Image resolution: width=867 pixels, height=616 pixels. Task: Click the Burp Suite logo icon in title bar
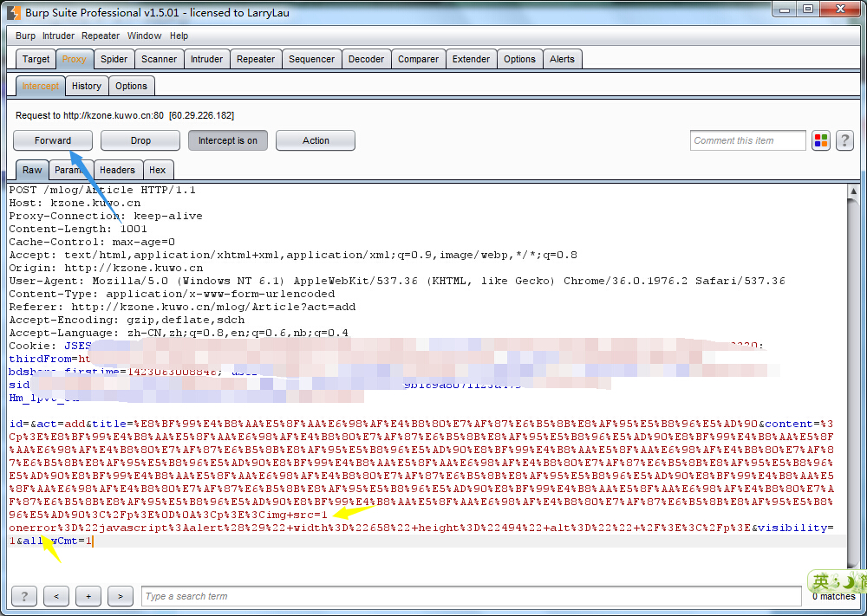coord(14,12)
